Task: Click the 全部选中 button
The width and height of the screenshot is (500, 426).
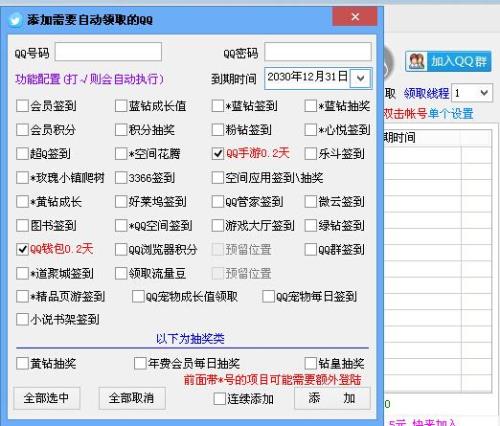Action: tap(47, 398)
